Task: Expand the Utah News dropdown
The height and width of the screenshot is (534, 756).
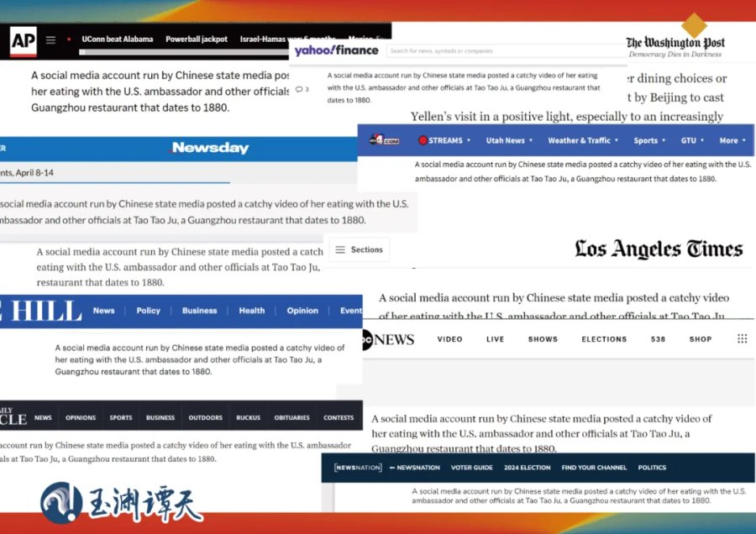Action: coord(509,140)
